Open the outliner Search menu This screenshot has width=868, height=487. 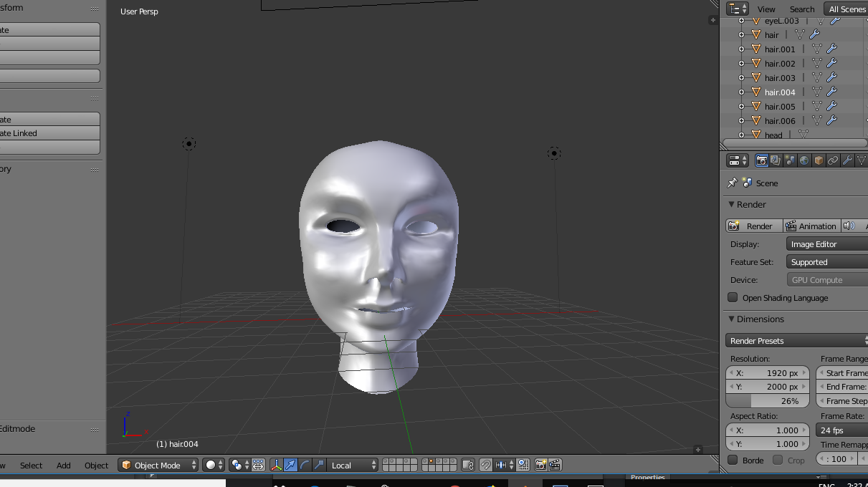click(x=801, y=9)
